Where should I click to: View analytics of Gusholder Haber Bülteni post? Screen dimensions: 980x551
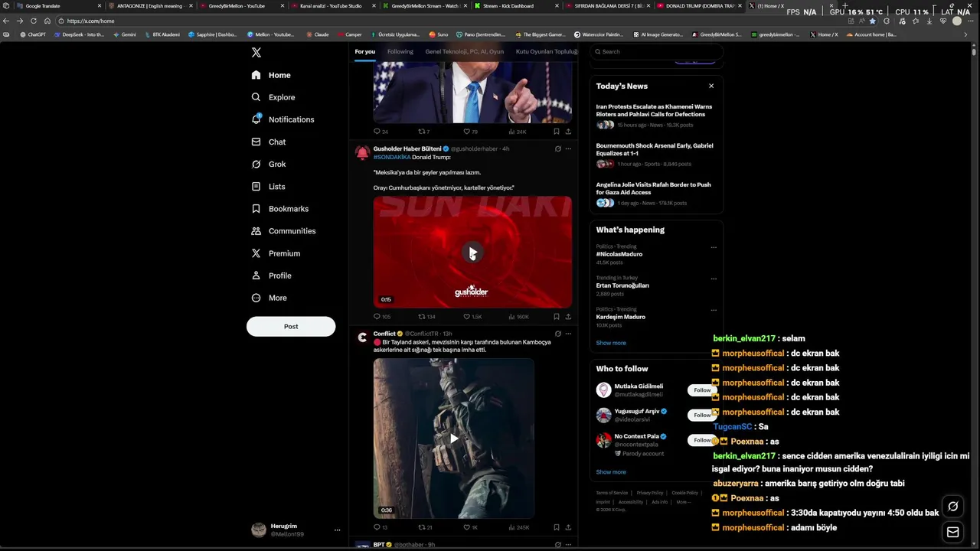pos(518,316)
